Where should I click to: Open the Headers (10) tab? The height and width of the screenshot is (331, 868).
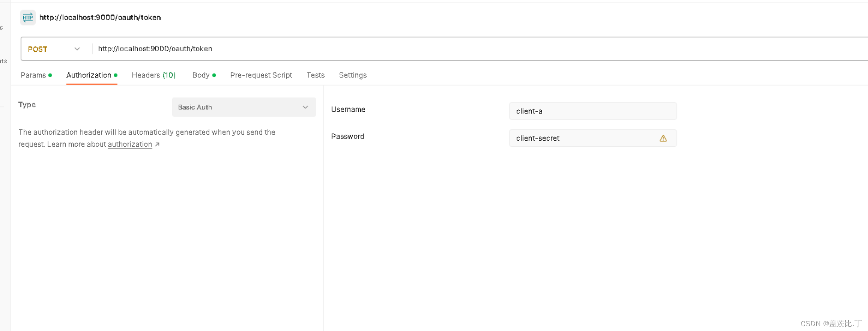[154, 75]
